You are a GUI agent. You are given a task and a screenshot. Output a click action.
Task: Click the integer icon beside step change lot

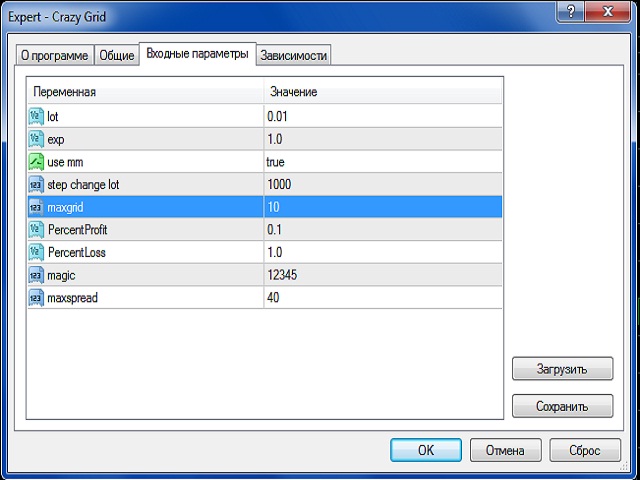pyautogui.click(x=36, y=185)
